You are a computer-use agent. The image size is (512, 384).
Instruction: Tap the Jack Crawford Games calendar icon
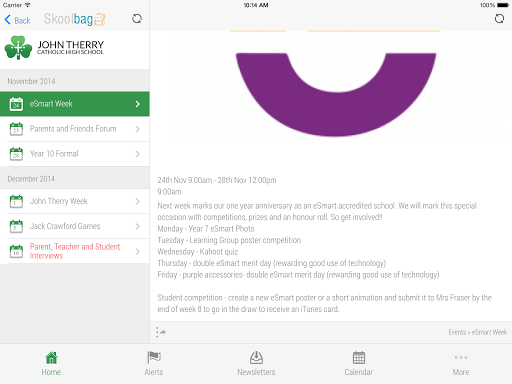point(16,226)
